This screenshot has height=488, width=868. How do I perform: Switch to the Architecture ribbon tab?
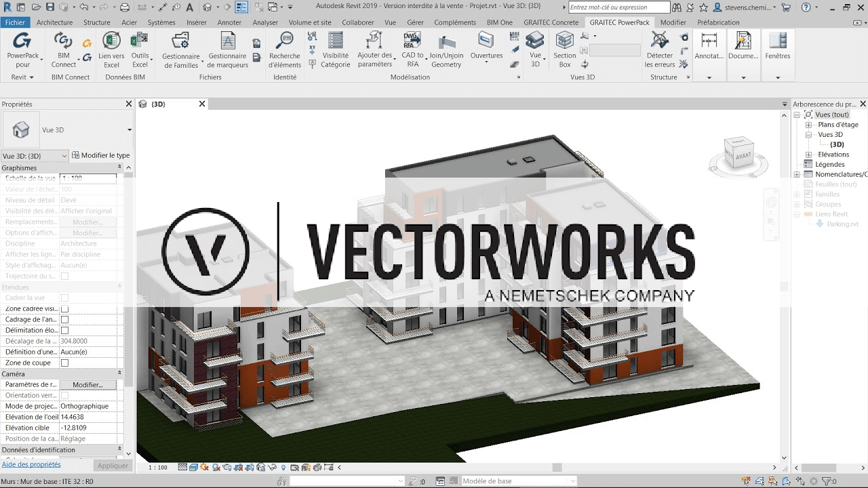point(54,22)
